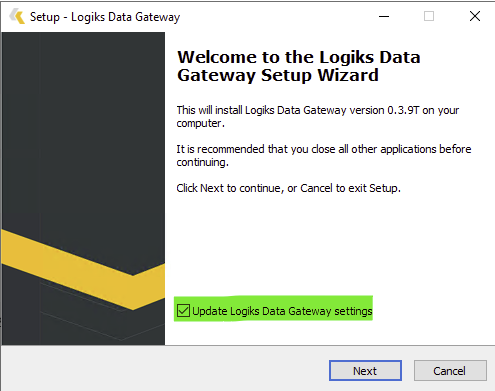The image size is (495, 391).
Task: Click the 'Setup - Logiks Data Gateway' title text
Action: pyautogui.click(x=105, y=17)
